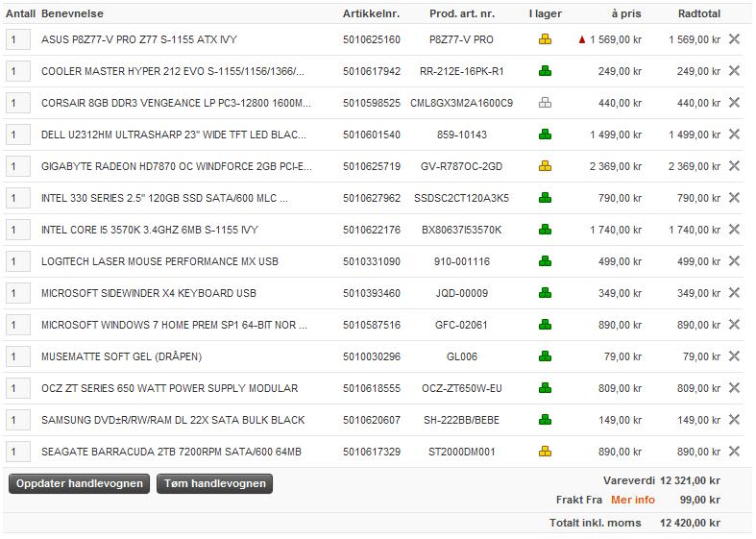Focus quantity field for Intel Core i5
The image size is (756, 539).
(x=18, y=230)
